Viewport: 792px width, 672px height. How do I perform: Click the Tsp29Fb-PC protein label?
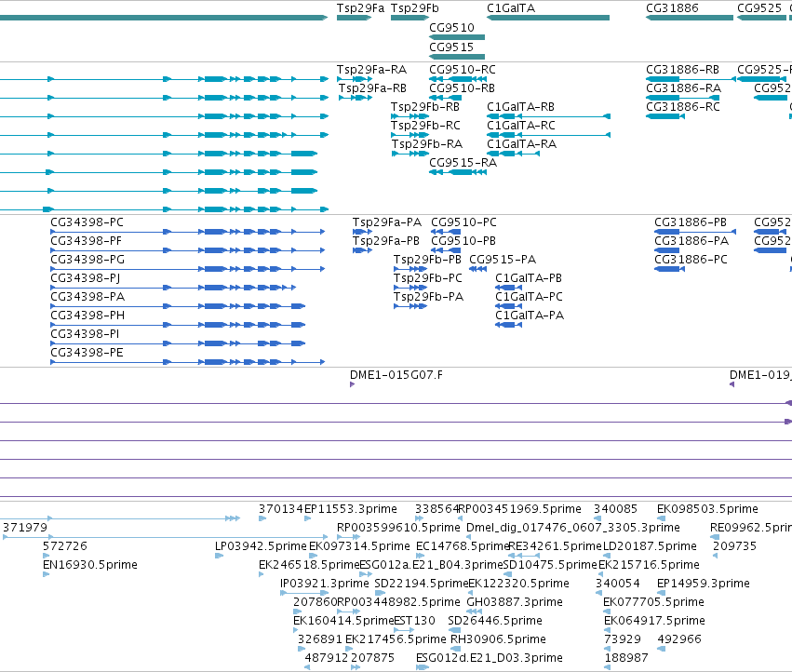coord(428,279)
